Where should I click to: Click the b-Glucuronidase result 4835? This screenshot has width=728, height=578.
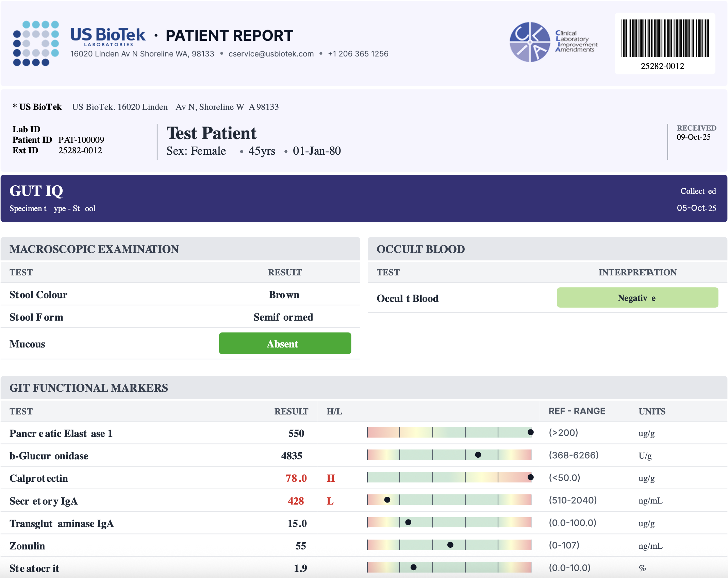coord(292,456)
